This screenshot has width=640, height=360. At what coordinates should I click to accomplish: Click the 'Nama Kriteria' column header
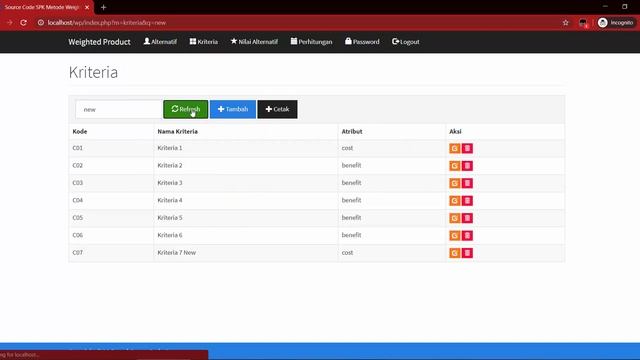click(x=178, y=131)
